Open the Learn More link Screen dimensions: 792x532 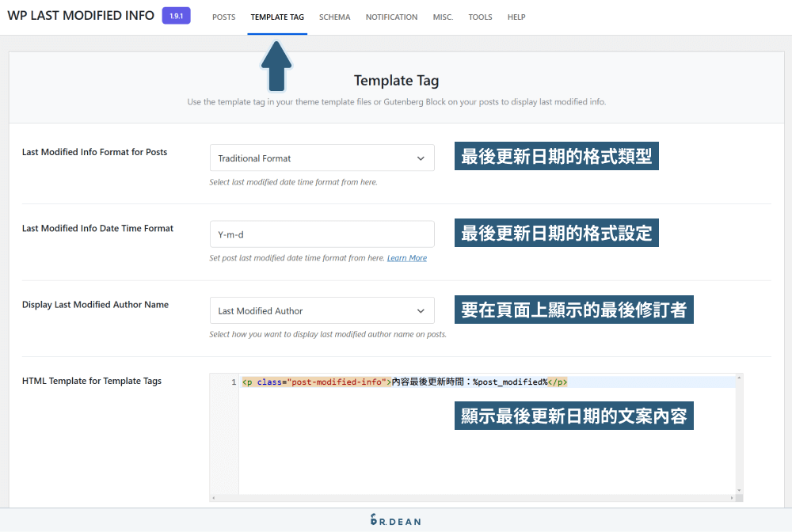tap(407, 257)
